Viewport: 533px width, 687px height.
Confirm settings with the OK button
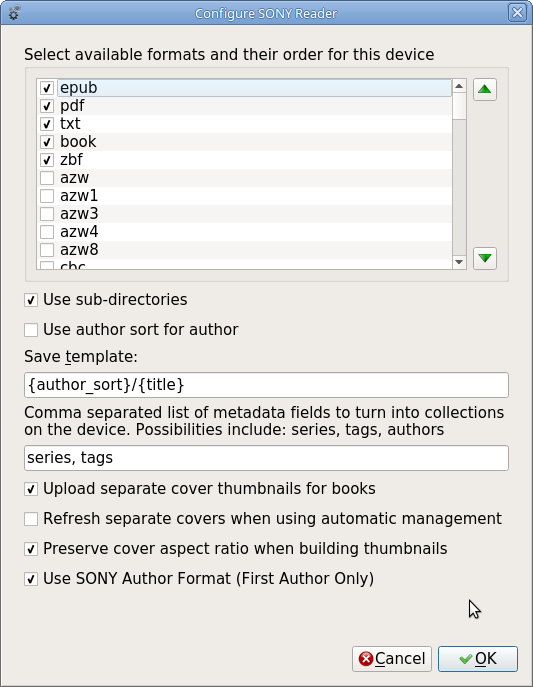coord(478,659)
